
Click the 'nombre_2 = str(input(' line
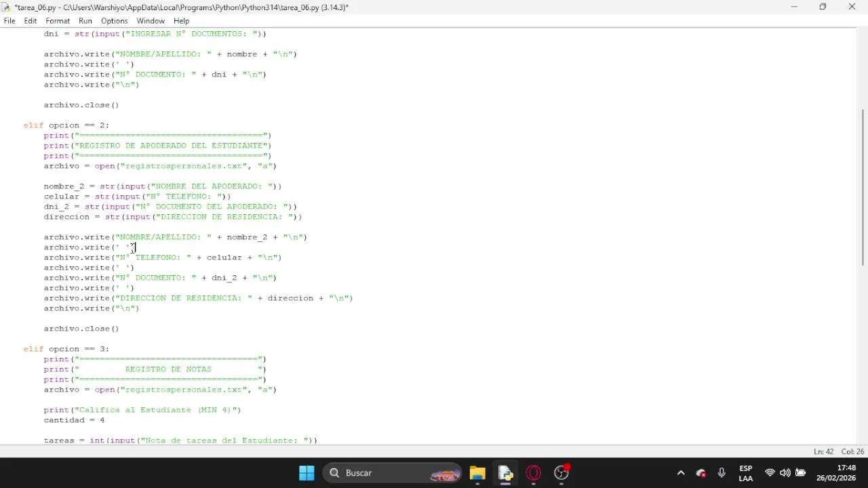pos(163,186)
